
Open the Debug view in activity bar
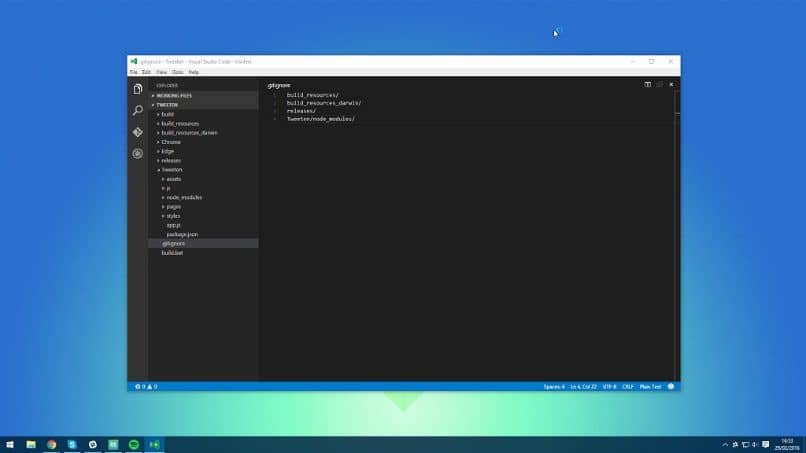coord(138,154)
